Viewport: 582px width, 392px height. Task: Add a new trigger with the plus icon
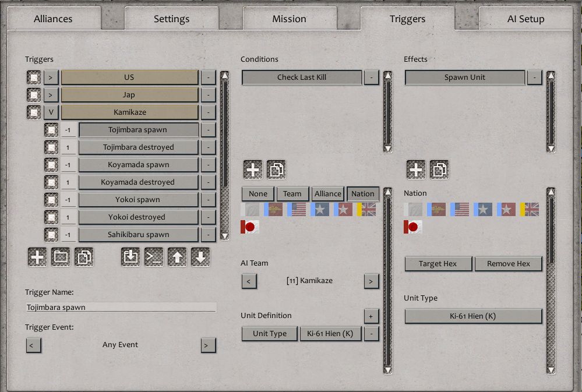[x=37, y=257]
